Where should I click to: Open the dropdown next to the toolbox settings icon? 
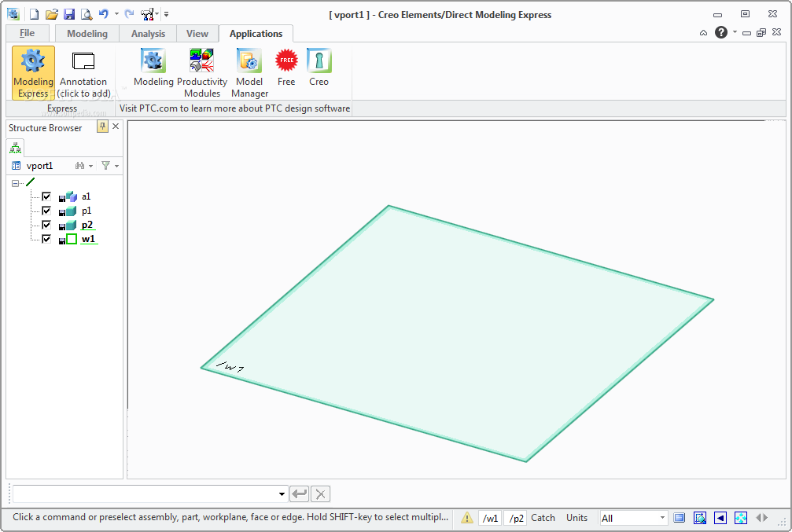click(157, 14)
